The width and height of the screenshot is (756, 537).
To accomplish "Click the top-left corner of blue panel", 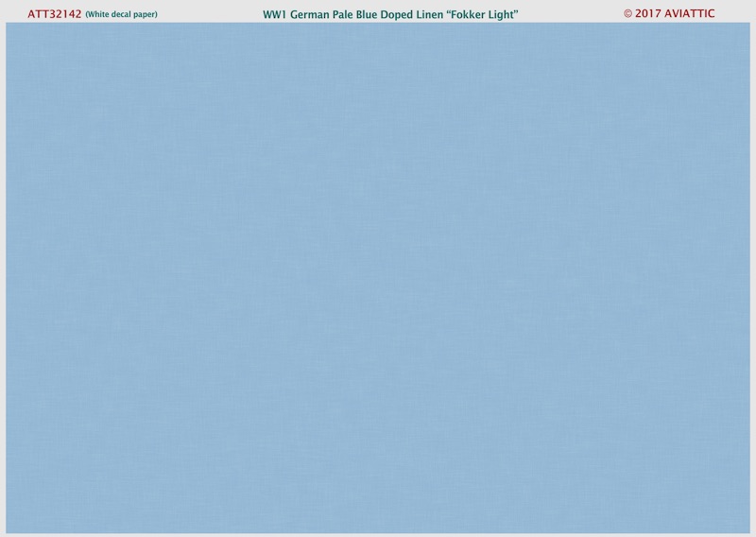I will (8, 25).
